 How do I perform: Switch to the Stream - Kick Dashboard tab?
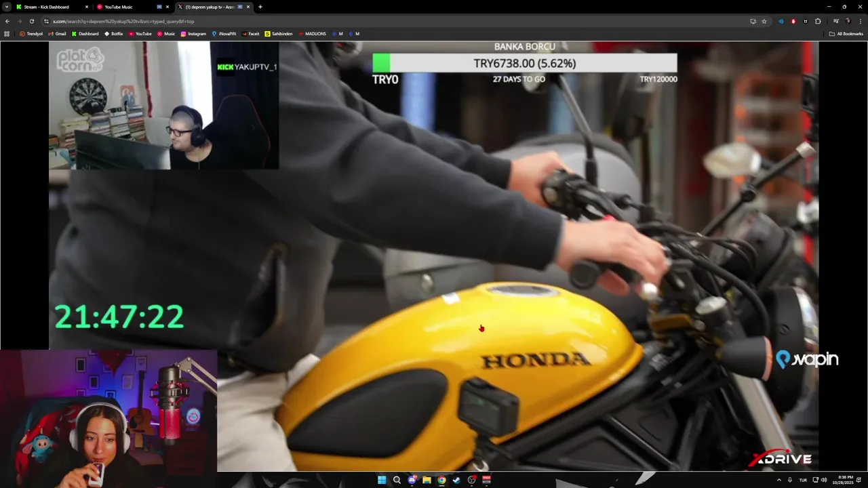coord(53,7)
